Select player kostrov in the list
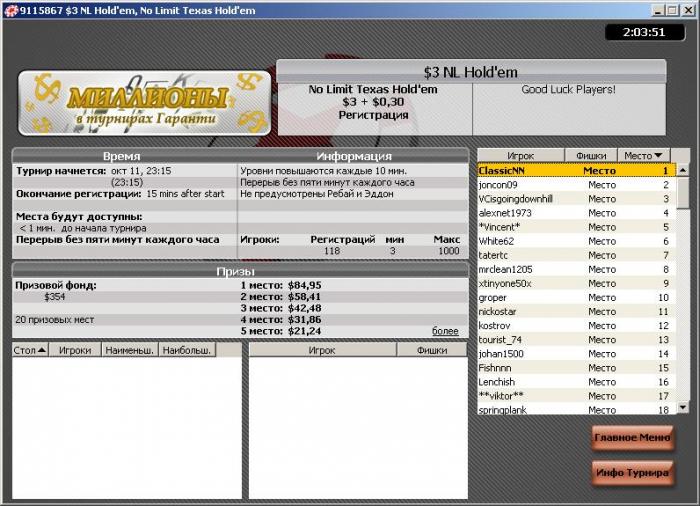Viewport: 700px width, 506px height. 576,326
